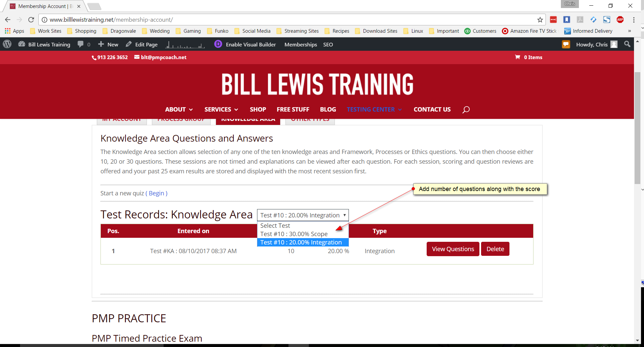Image resolution: width=644 pixels, height=347 pixels.
Task: Open the Download Sites bookmark folder
Action: click(x=376, y=31)
